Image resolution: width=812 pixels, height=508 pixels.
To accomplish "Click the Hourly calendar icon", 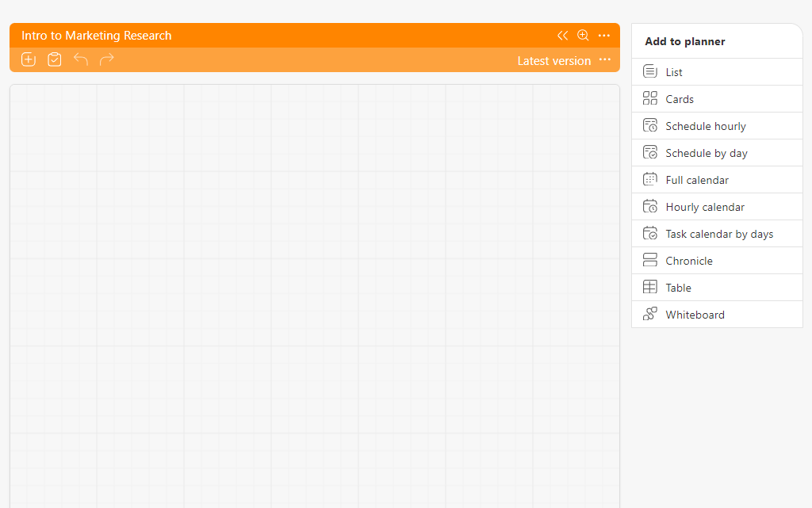I will click(650, 206).
